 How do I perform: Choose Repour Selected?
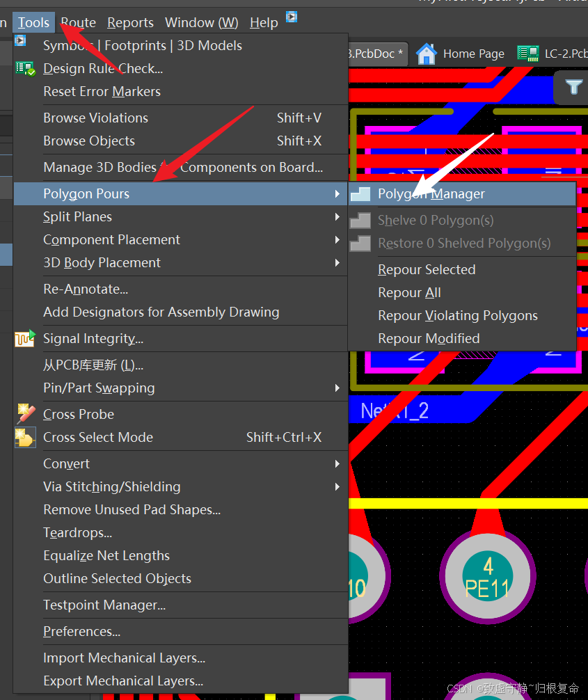(462, 270)
